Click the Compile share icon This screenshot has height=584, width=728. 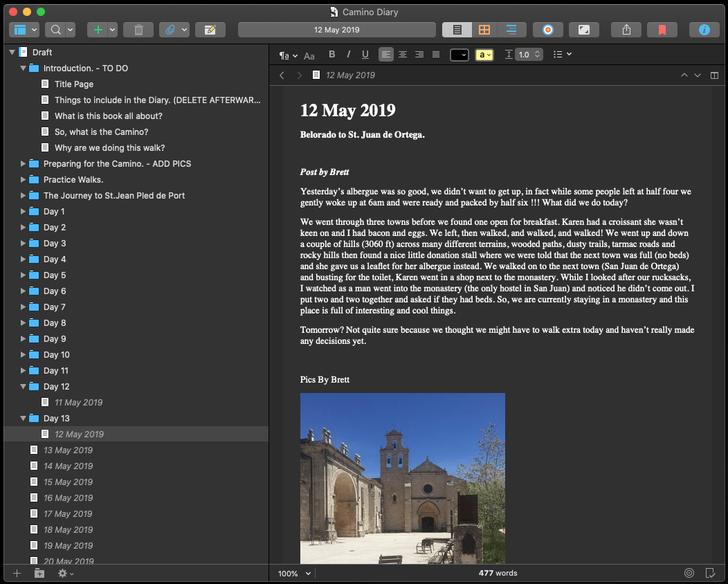tap(626, 30)
